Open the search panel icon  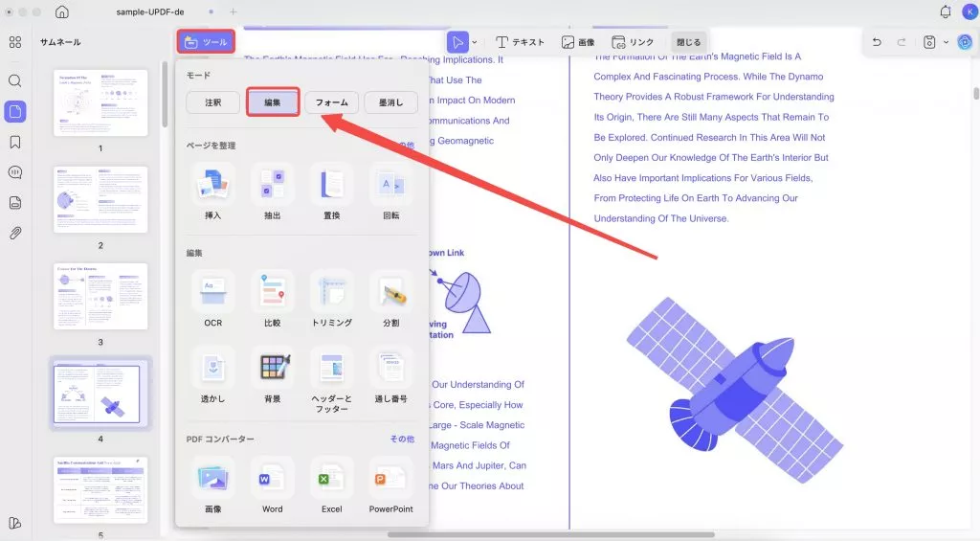coord(15,80)
